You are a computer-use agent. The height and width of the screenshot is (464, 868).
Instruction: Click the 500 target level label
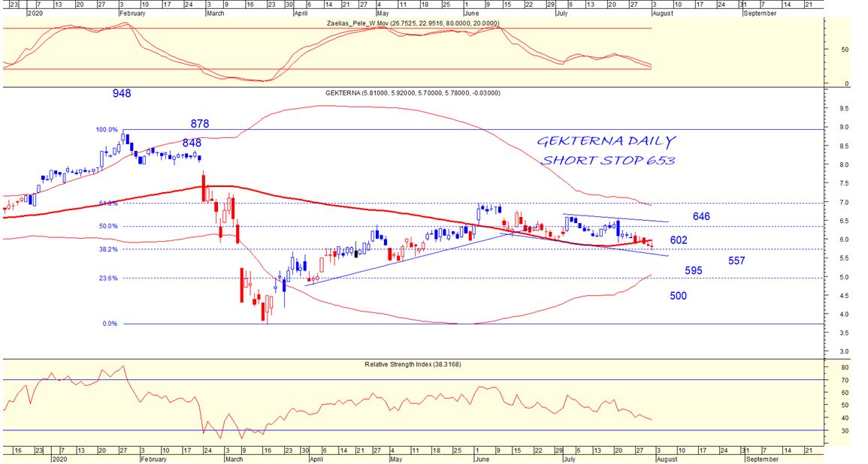(x=678, y=296)
